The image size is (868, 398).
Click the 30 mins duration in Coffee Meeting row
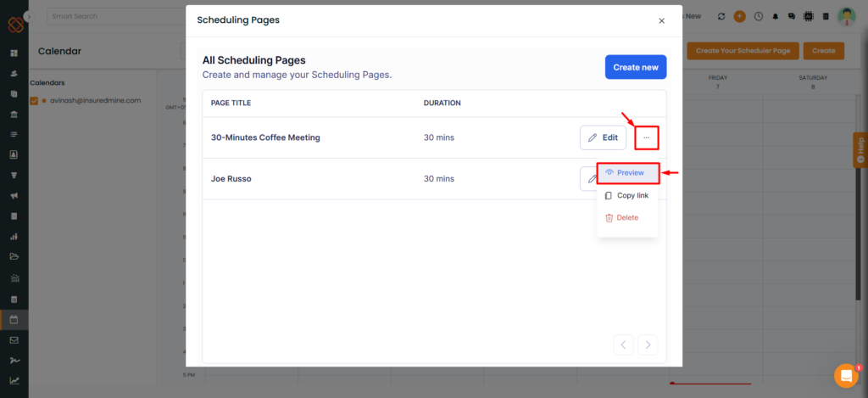(x=439, y=137)
